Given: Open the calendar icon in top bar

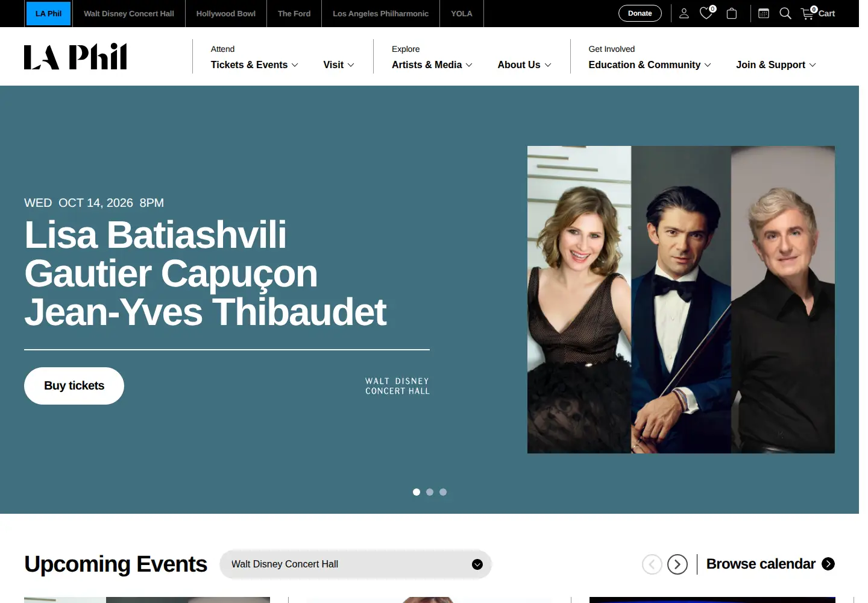Looking at the screenshot, I should point(763,13).
